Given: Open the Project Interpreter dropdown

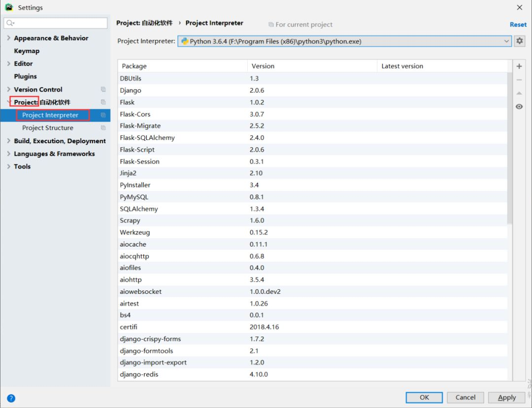Looking at the screenshot, I should (507, 41).
